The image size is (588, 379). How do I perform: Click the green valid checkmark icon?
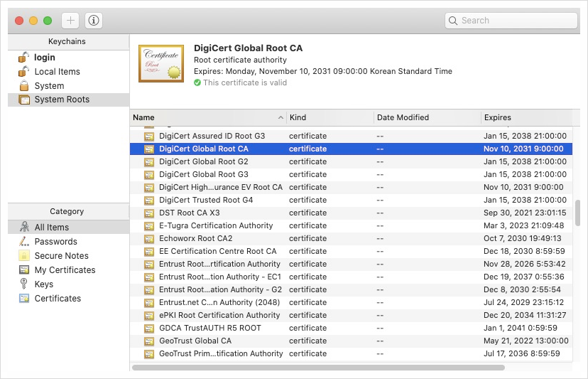pyautogui.click(x=197, y=82)
